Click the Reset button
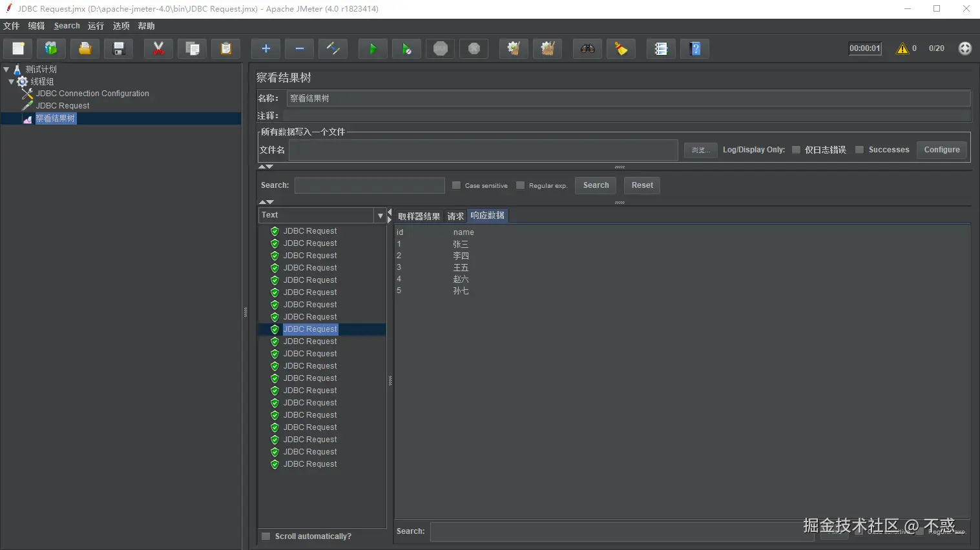 pyautogui.click(x=641, y=185)
